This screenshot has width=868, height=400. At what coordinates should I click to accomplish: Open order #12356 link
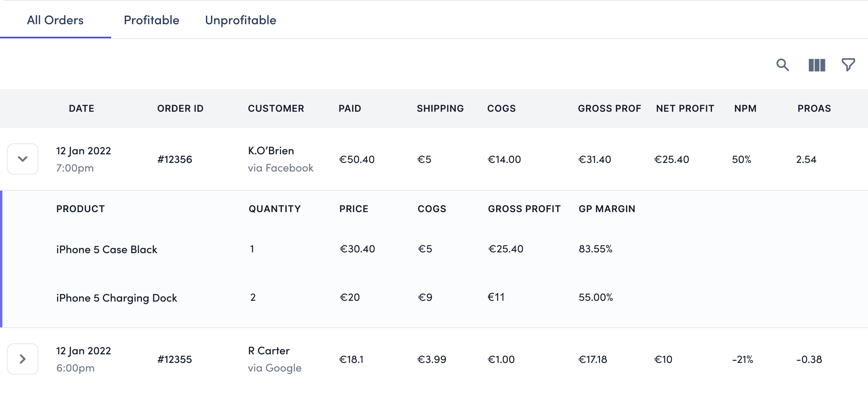tap(175, 159)
